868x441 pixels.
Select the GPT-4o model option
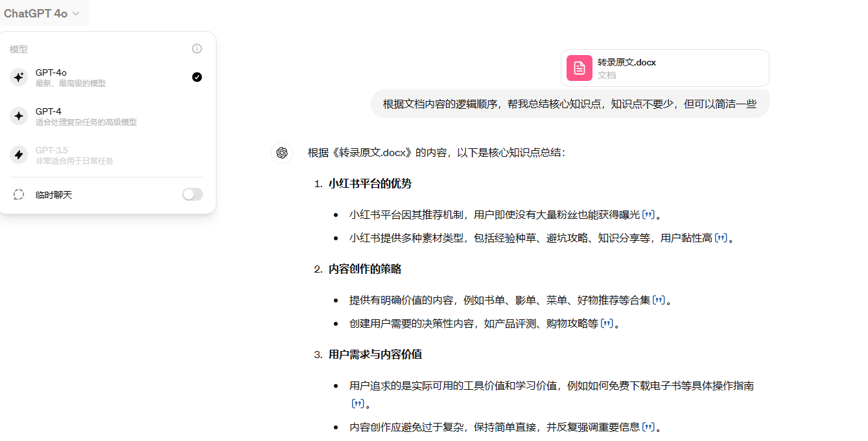click(x=106, y=77)
